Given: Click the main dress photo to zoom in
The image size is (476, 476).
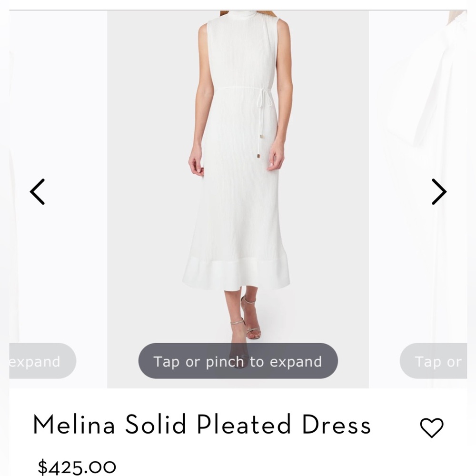Looking at the screenshot, I should 238,190.
